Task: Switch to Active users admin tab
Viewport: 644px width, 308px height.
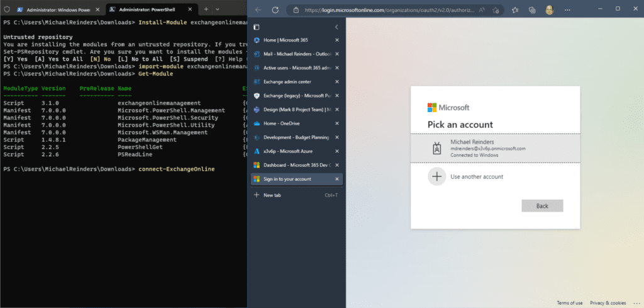Action: [297, 68]
